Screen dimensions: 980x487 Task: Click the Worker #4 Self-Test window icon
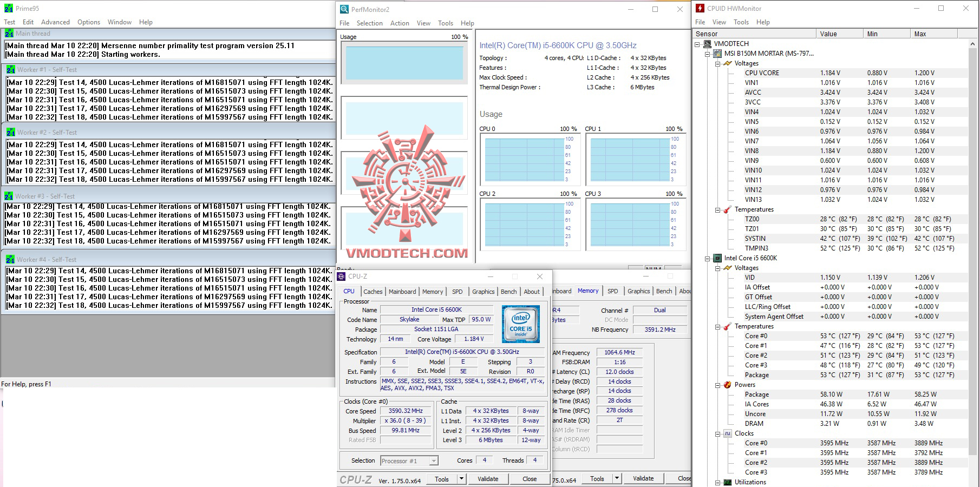10,260
